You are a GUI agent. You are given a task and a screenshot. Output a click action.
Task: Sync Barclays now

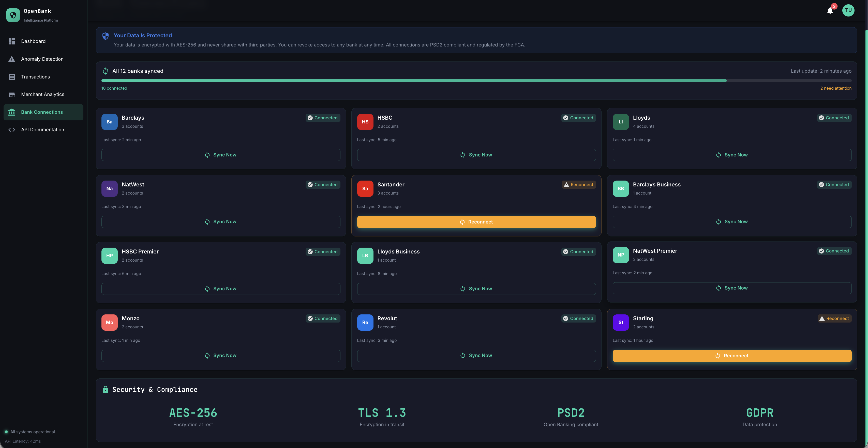point(221,155)
